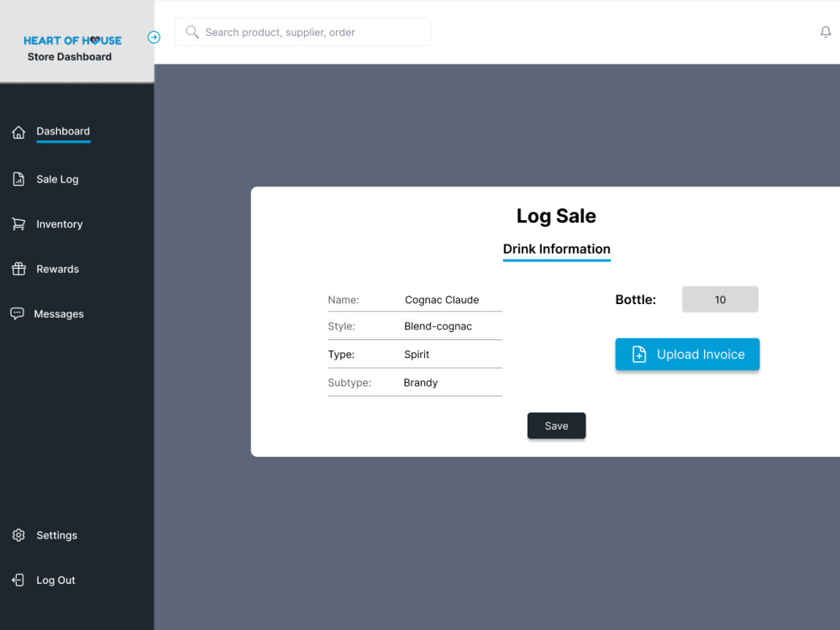This screenshot has height=630, width=840.
Task: Click the Store Dashboard title text
Action: 70,57
